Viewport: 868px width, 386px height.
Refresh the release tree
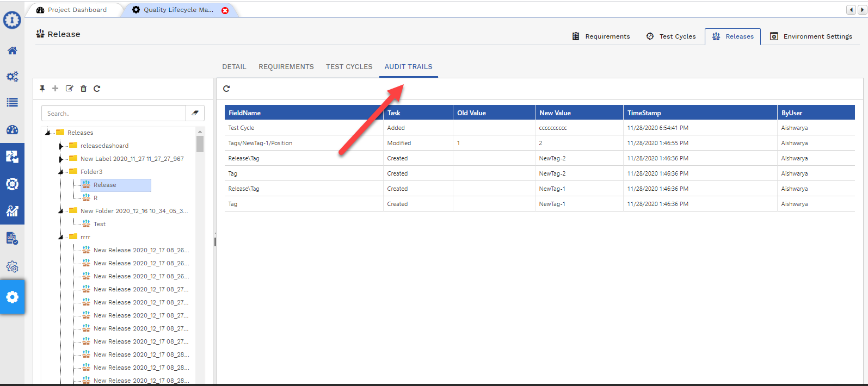[x=97, y=89]
